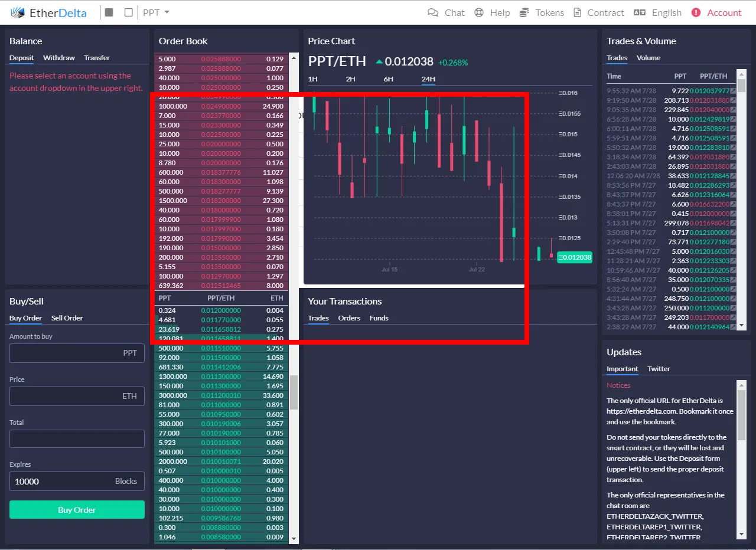Open Funds tab under Your Transactions
Image resolution: width=756 pixels, height=550 pixels.
(379, 318)
